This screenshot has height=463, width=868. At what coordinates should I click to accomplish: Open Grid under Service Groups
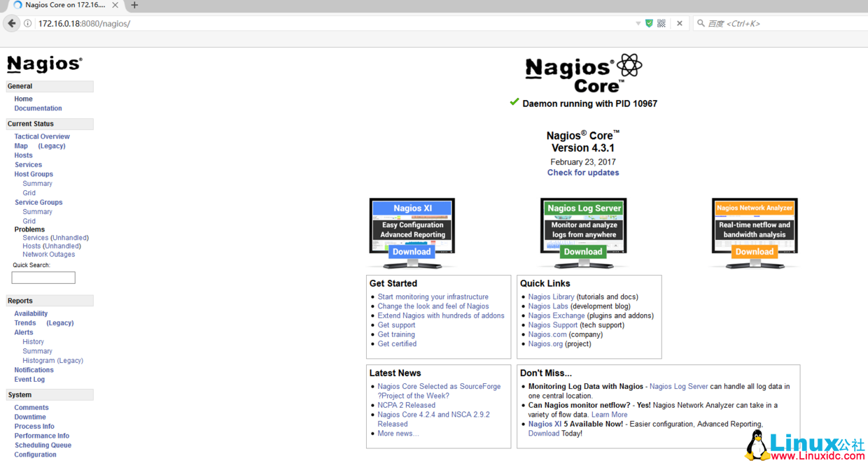pos(29,221)
